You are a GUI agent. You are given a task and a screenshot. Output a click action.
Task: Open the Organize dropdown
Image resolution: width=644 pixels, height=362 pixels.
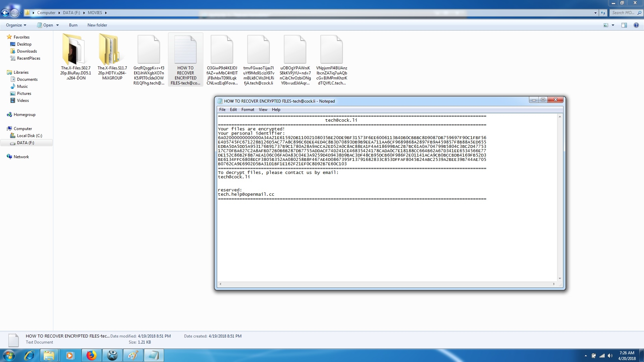(x=16, y=25)
